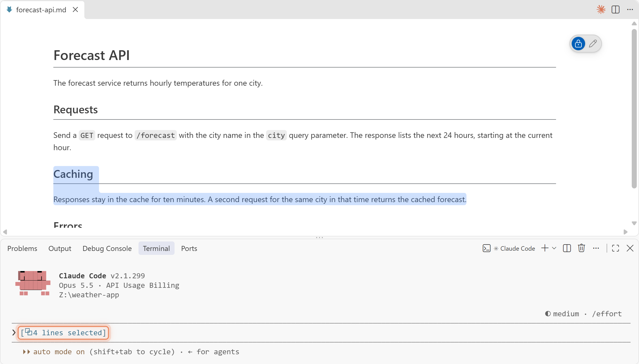Image resolution: width=639 pixels, height=364 pixels.
Task: Click the horizontal scroll right arrow
Action: pyautogui.click(x=626, y=232)
